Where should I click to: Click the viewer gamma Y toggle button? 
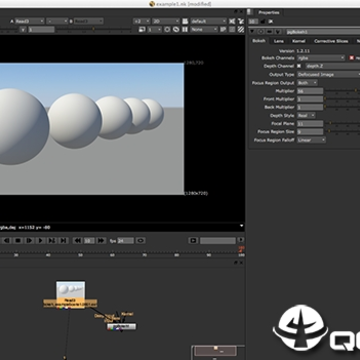tap(23, 30)
